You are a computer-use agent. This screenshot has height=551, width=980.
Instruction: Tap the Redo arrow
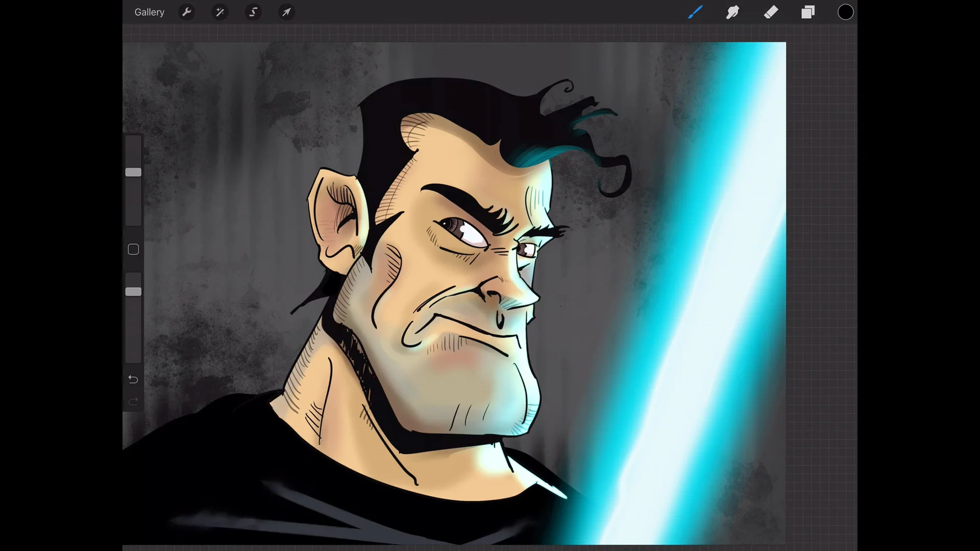tap(133, 402)
